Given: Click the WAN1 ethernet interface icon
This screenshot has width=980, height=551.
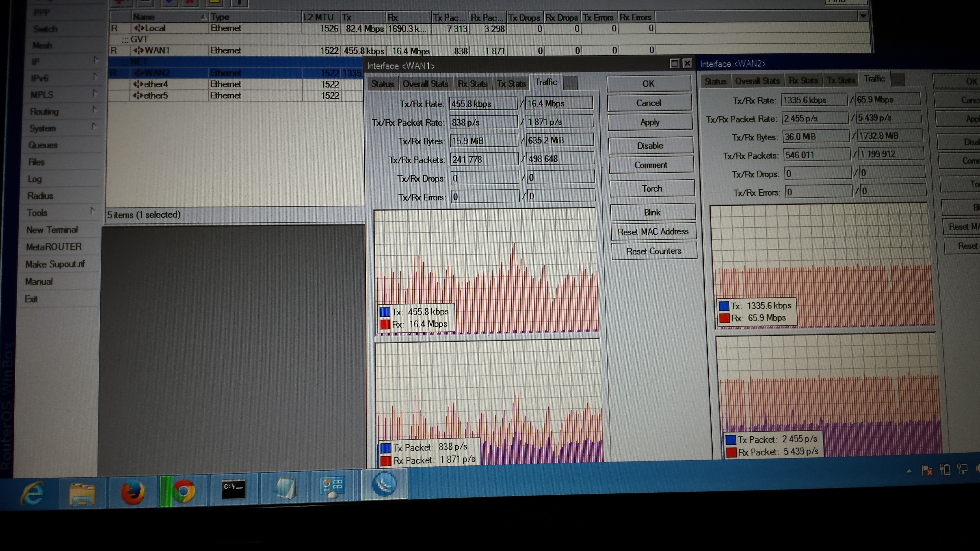Looking at the screenshot, I should [139, 50].
